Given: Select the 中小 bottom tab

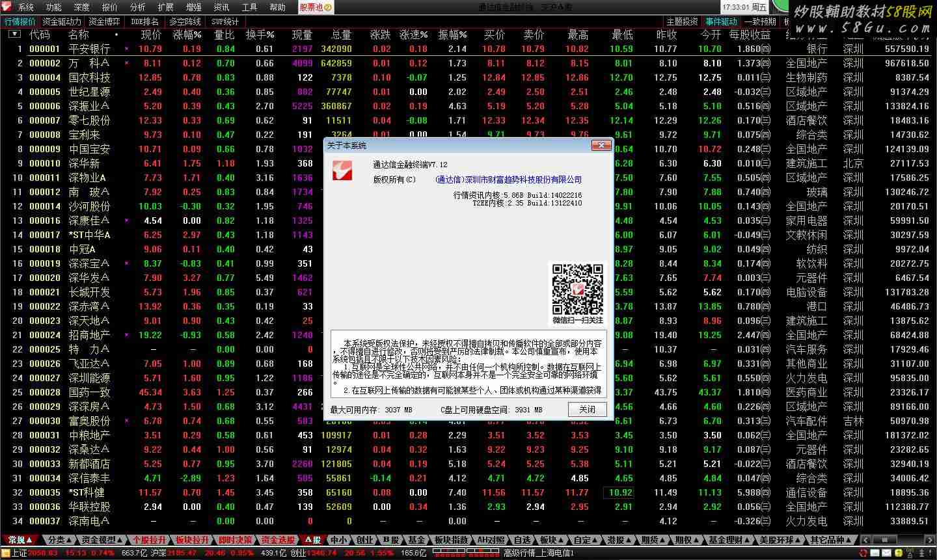Looking at the screenshot, I should click(x=338, y=540).
